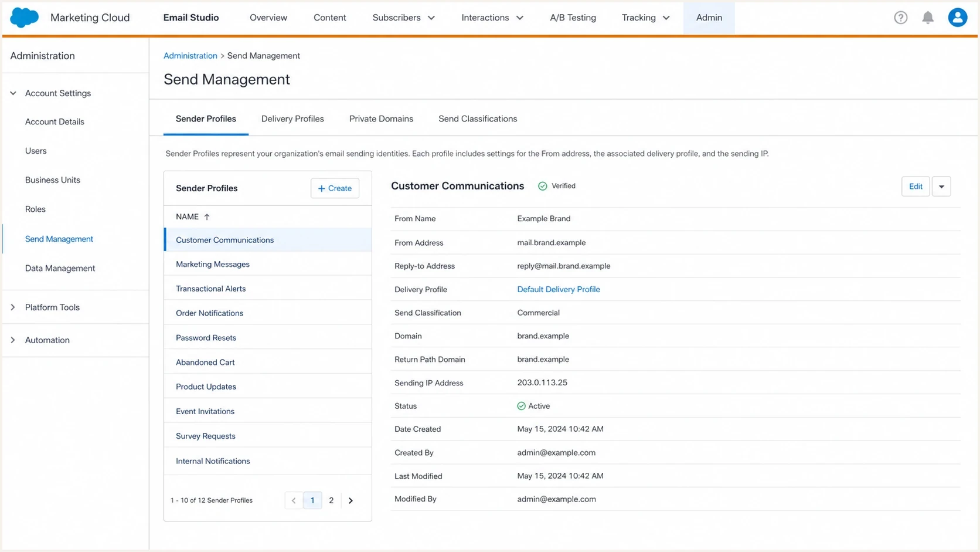980x552 pixels.
Task: Open the A/B Testing menu item
Action: 573,18
